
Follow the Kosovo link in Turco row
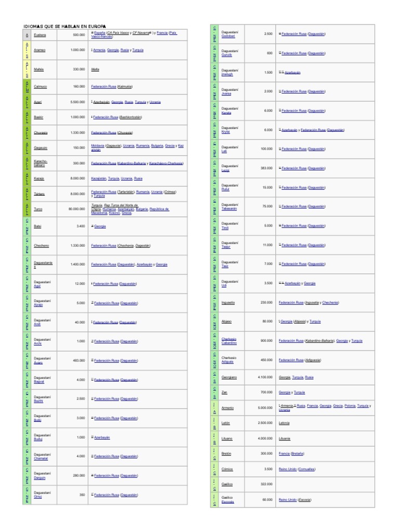[114, 213]
